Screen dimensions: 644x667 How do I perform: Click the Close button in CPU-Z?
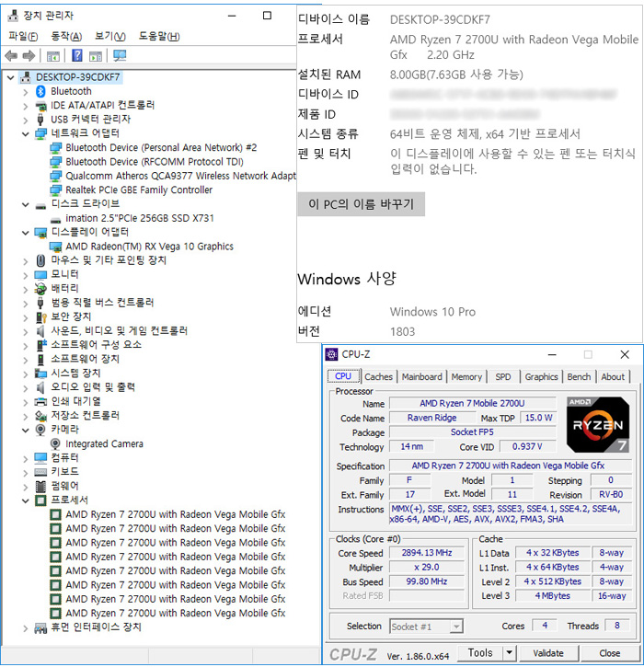pyautogui.click(x=610, y=653)
